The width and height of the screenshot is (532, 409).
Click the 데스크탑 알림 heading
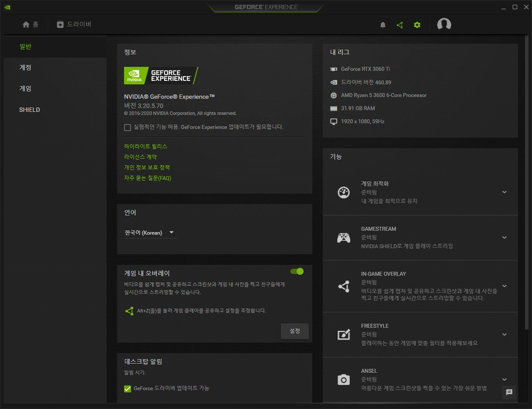(x=144, y=362)
